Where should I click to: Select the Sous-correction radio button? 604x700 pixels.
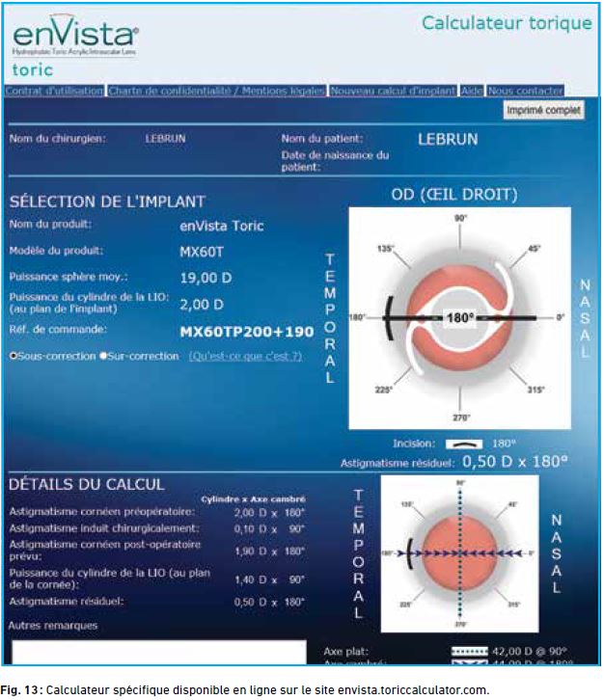click(x=14, y=356)
